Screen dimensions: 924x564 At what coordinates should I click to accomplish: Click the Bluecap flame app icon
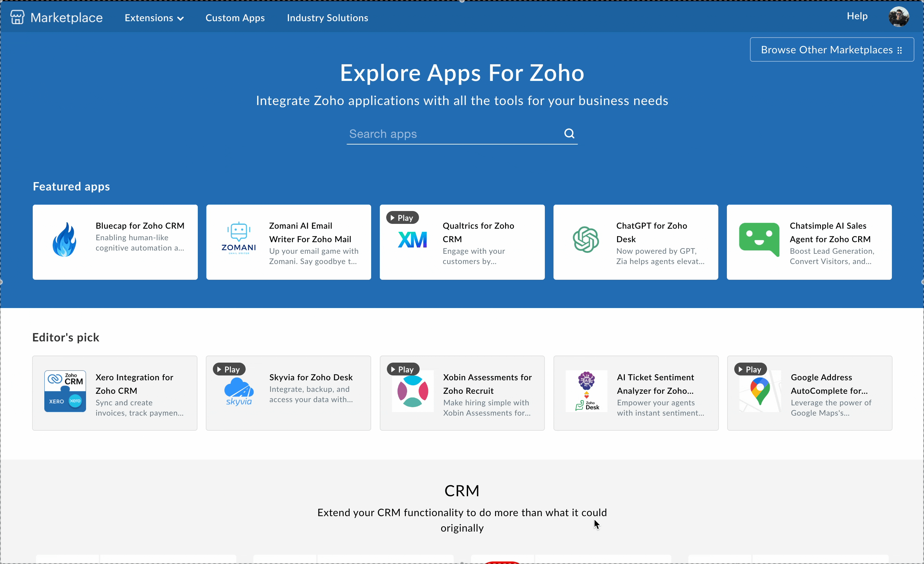[65, 240]
